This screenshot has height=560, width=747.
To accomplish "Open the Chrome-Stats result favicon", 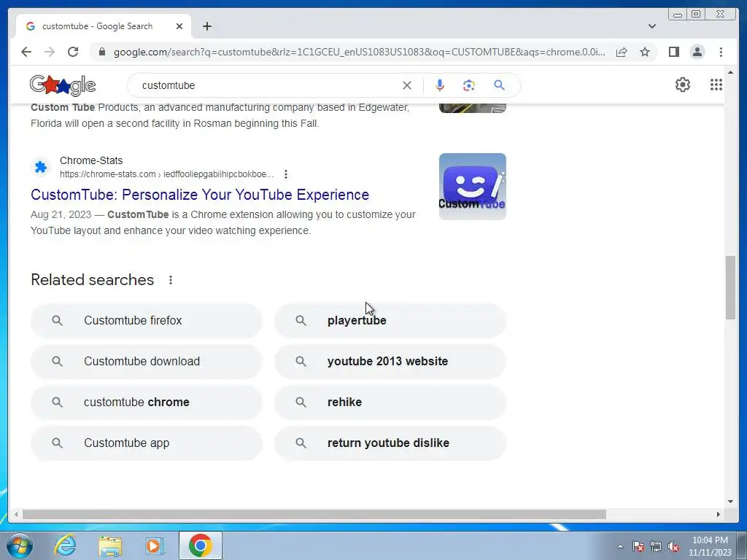I will click(41, 167).
